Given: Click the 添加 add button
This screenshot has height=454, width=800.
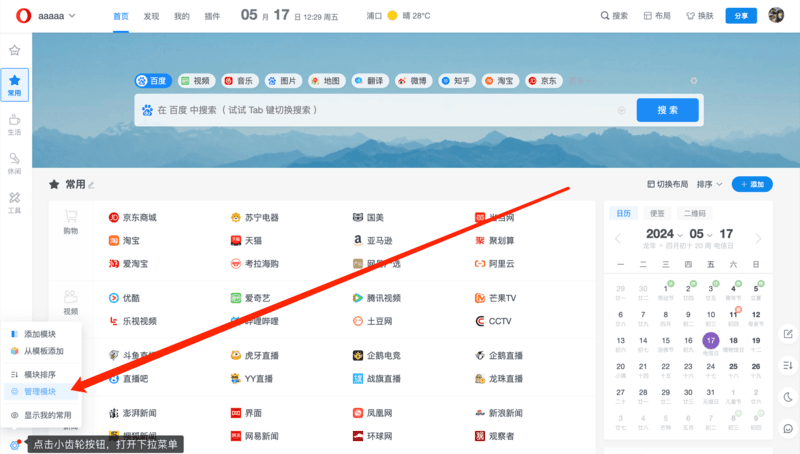Looking at the screenshot, I should [752, 184].
